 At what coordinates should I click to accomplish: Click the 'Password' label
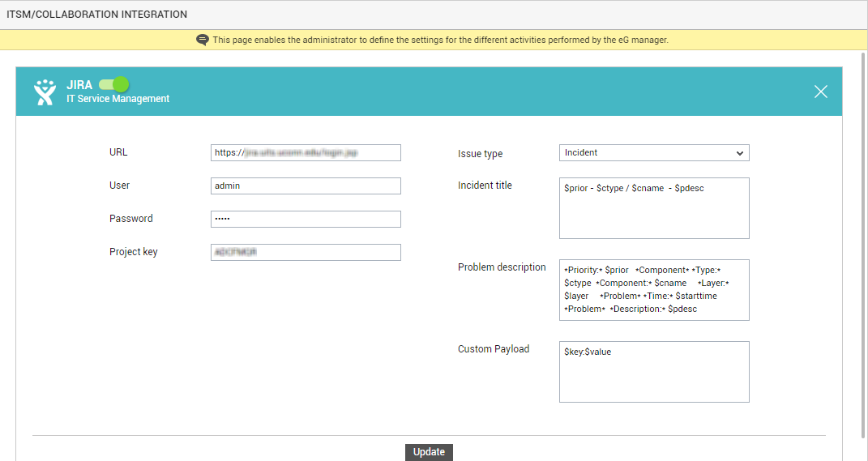click(131, 219)
